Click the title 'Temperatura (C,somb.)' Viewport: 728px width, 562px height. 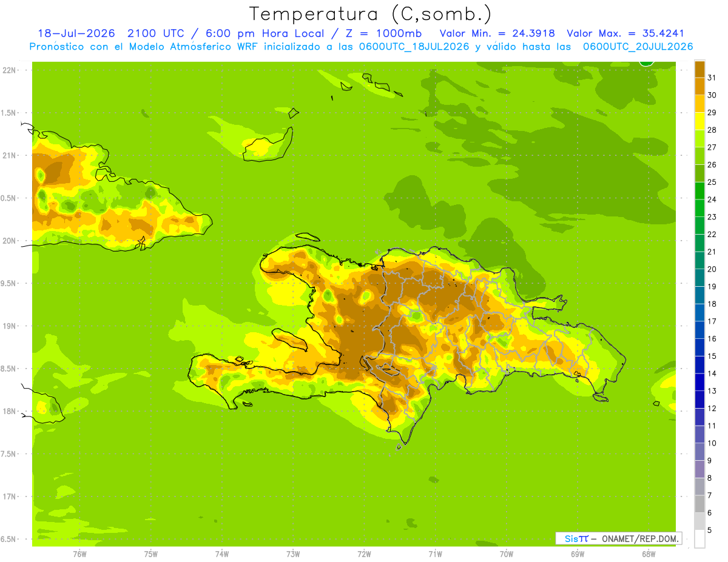(370, 14)
